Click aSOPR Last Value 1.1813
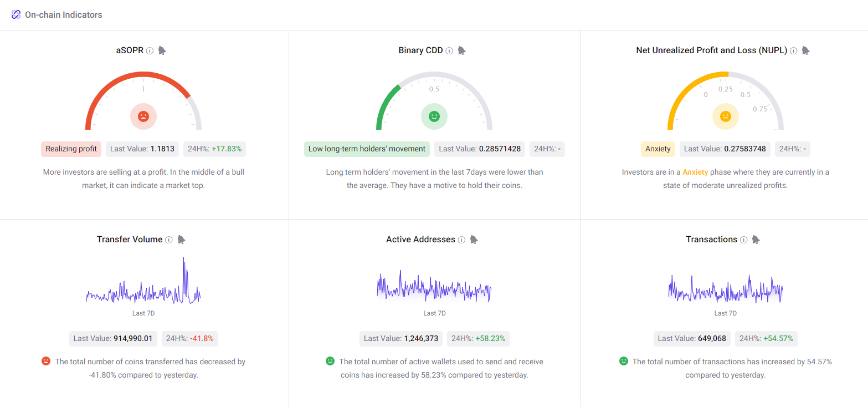Screen dimensions: 868x407 click(142, 149)
